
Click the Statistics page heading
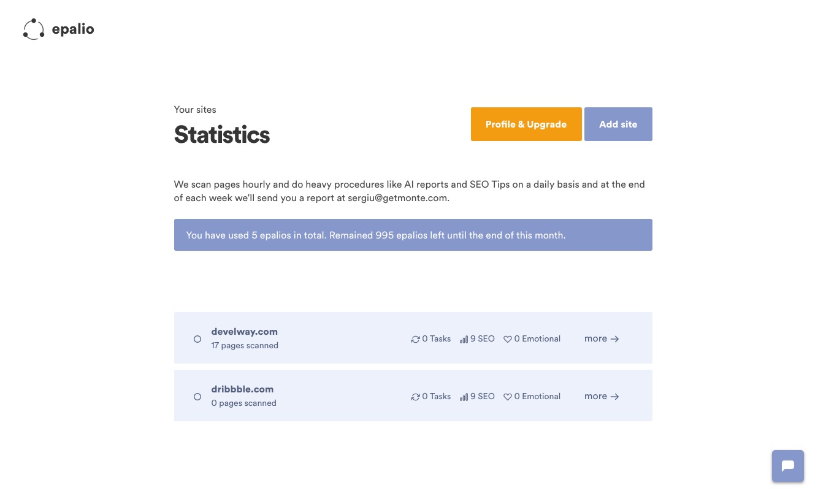click(222, 134)
